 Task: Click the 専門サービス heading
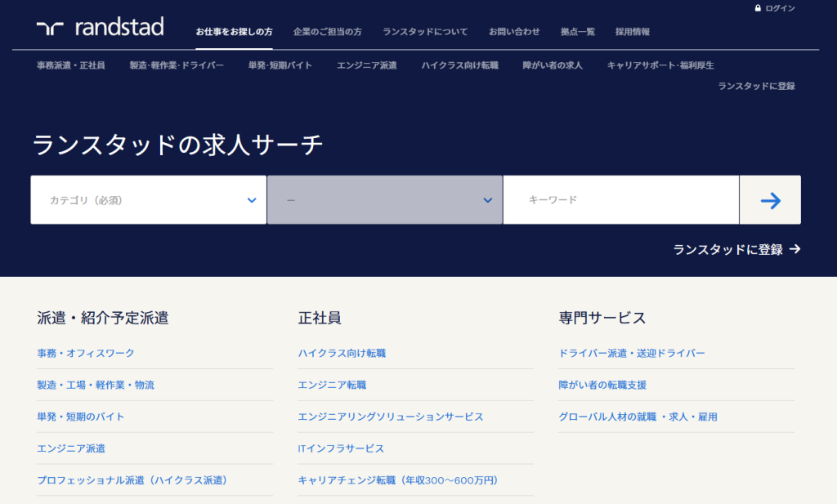pos(602,318)
